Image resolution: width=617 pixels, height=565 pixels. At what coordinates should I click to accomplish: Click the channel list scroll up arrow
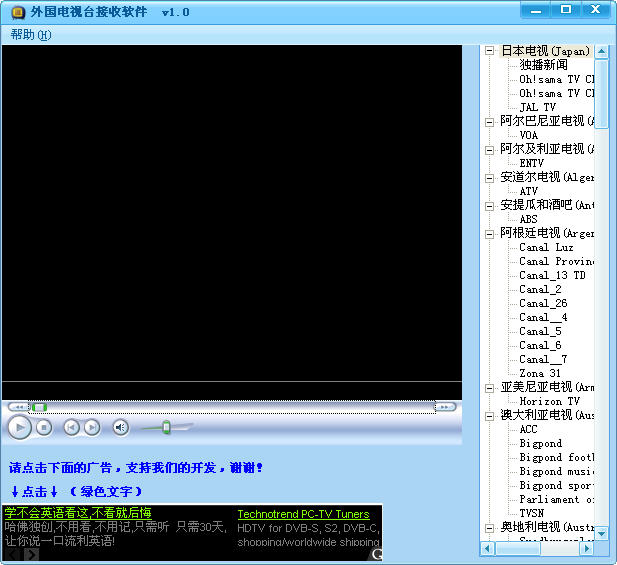click(601, 51)
